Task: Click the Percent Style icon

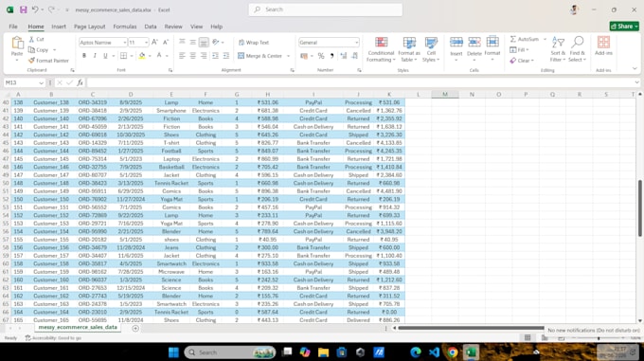Action: [x=321, y=56]
